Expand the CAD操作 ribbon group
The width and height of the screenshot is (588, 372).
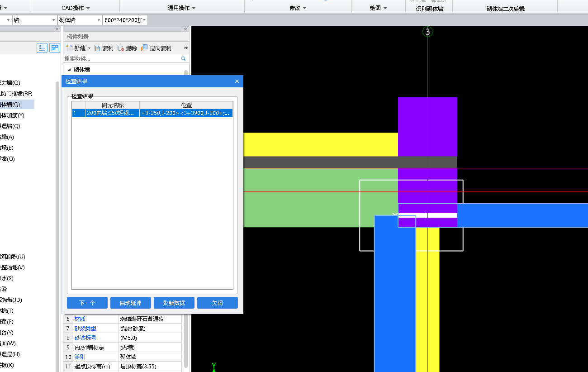pyautogui.click(x=76, y=8)
